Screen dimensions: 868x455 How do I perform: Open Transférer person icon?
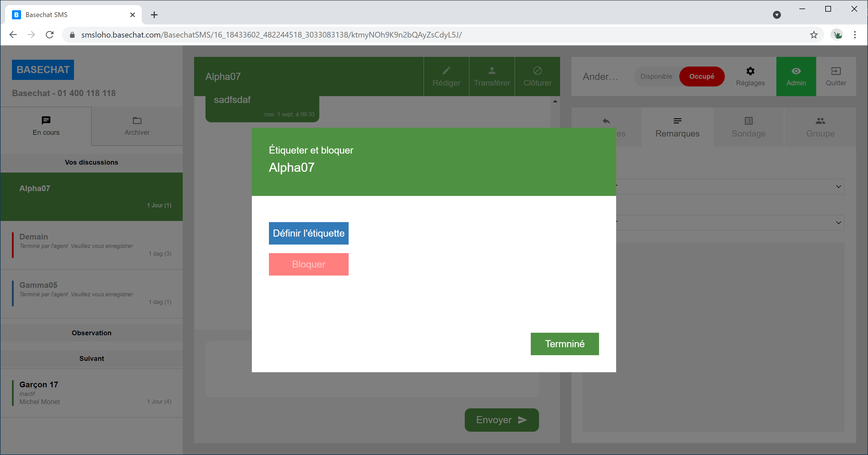tap(491, 71)
